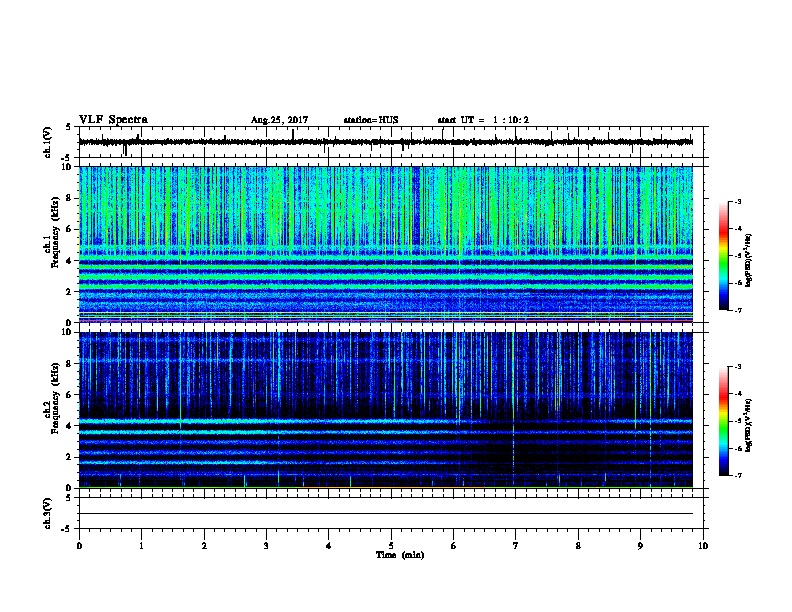792x612 pixels.
Task: Click the ch.1 spectrogram color scale bar
Action: pos(723,256)
